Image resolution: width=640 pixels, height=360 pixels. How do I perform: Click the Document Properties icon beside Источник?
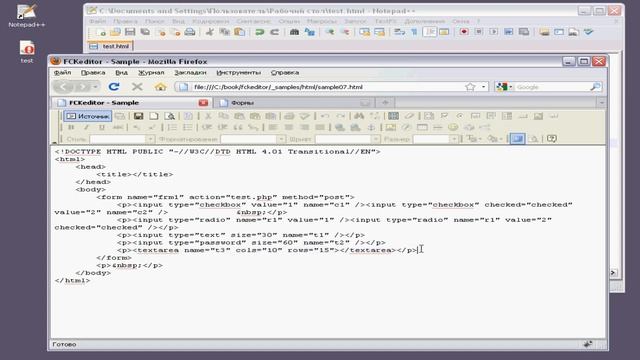(120, 116)
